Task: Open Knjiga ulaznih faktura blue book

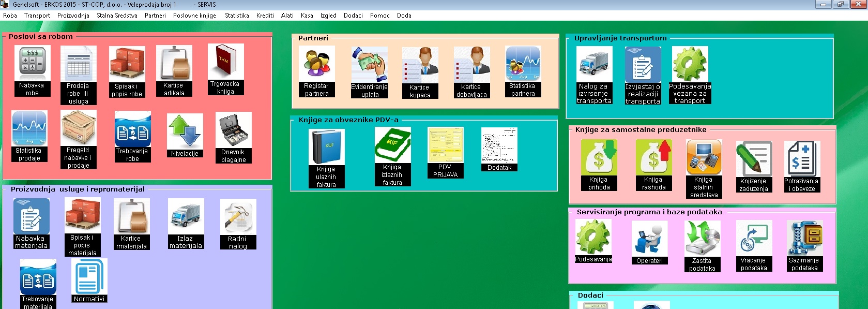Action: point(326,146)
